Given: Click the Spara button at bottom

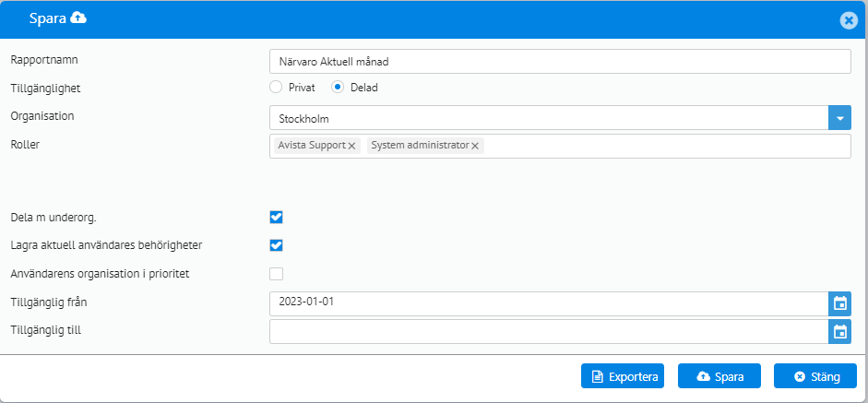Looking at the screenshot, I should click(x=719, y=377).
